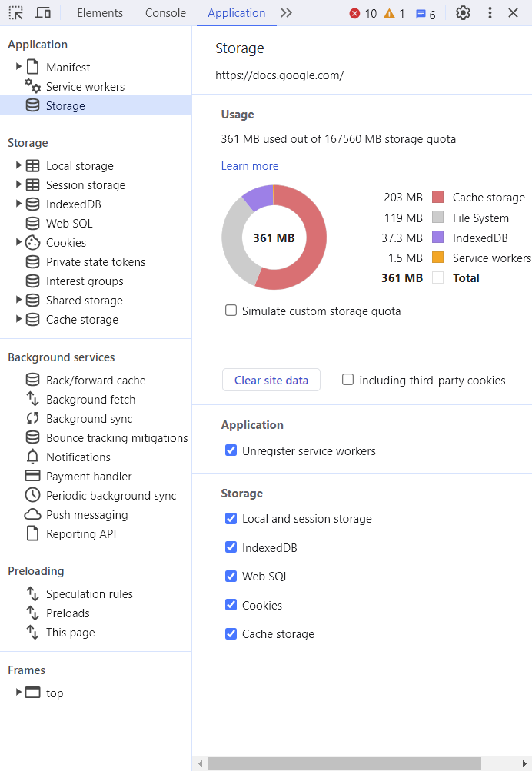Select the Cookies icon in sidebar
The width and height of the screenshot is (532, 771).
tap(32, 242)
